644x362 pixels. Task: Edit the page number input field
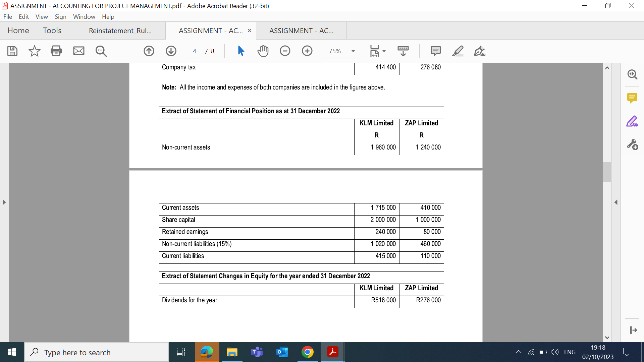point(195,51)
